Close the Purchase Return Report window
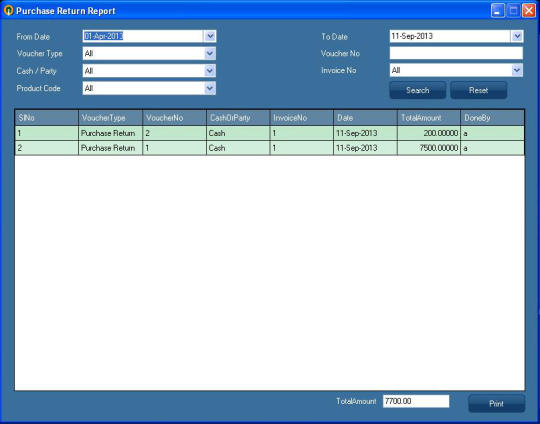This screenshot has height=424, width=540. [528, 11]
